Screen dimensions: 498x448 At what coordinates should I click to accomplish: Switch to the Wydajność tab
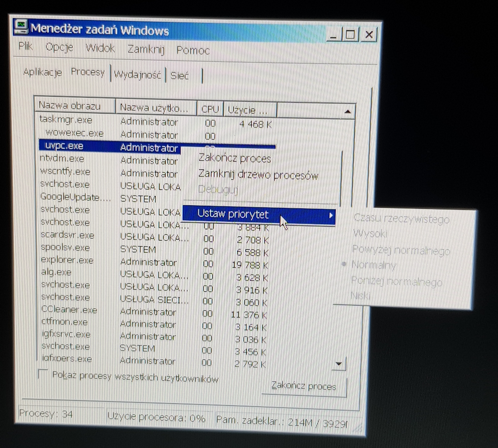138,75
